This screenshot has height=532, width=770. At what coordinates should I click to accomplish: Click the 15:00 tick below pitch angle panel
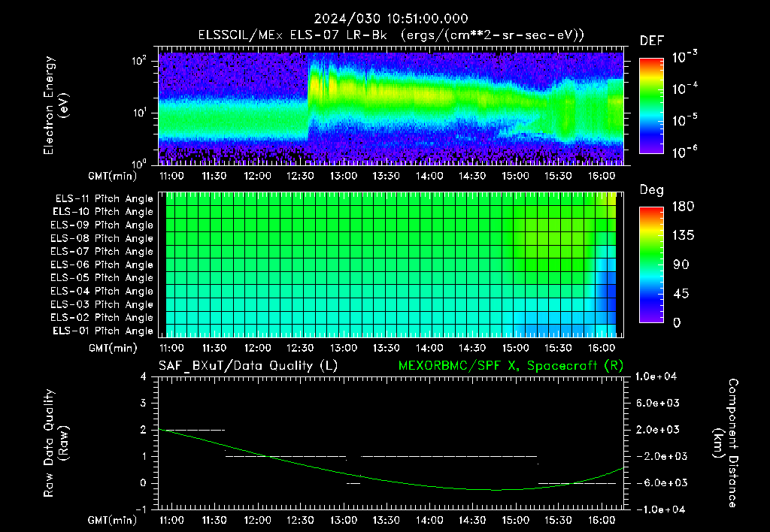(515, 348)
